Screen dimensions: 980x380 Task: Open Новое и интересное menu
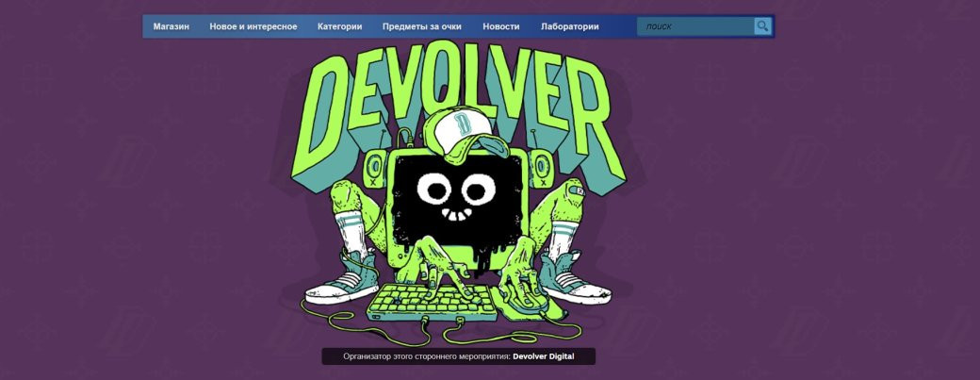tap(253, 26)
